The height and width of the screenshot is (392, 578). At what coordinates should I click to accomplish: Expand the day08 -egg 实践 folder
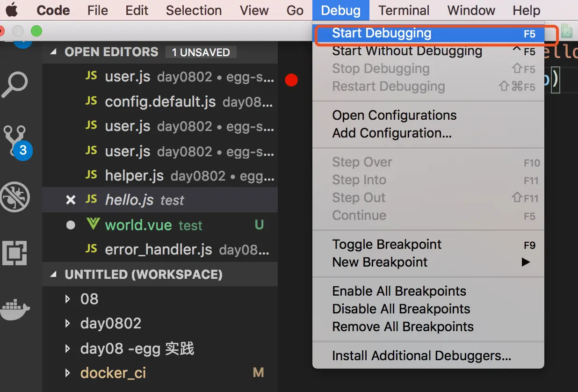coord(68,348)
